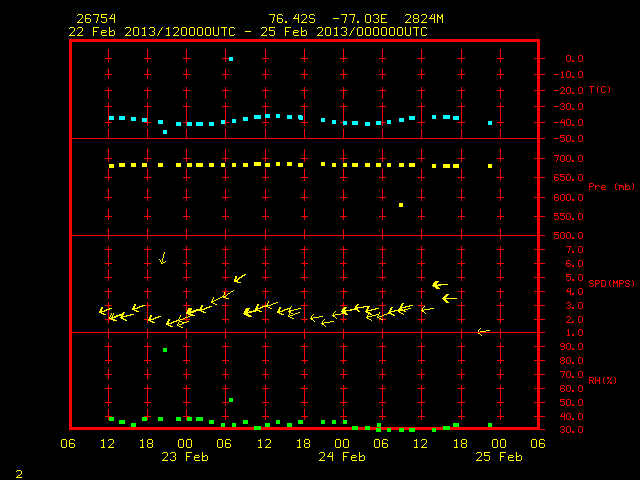
Task: Select the 24 Feb date label
Action: (342, 456)
